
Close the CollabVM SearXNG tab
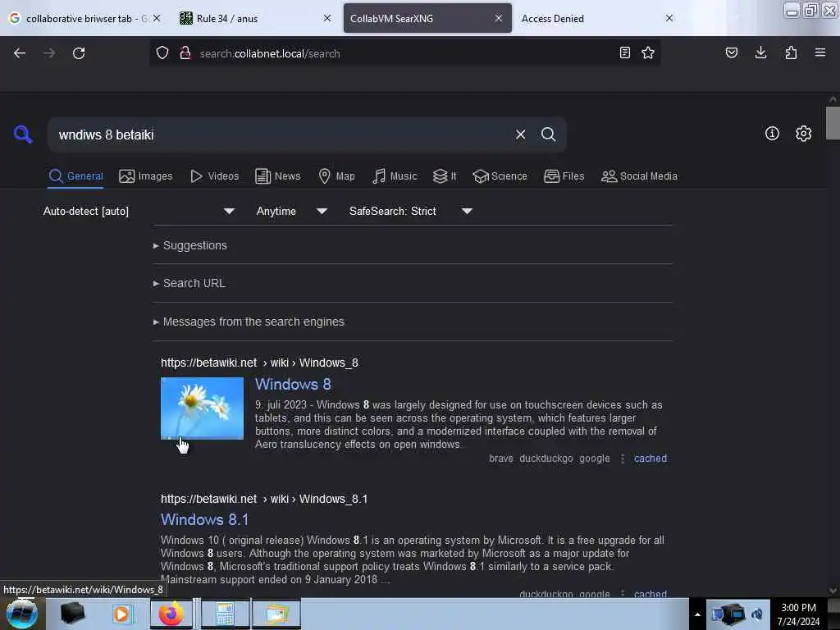(x=498, y=18)
